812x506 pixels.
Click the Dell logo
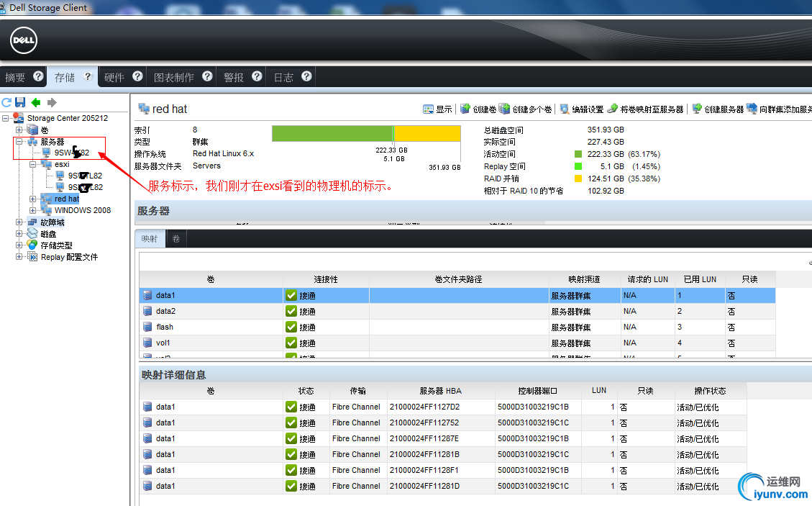tap(23, 40)
